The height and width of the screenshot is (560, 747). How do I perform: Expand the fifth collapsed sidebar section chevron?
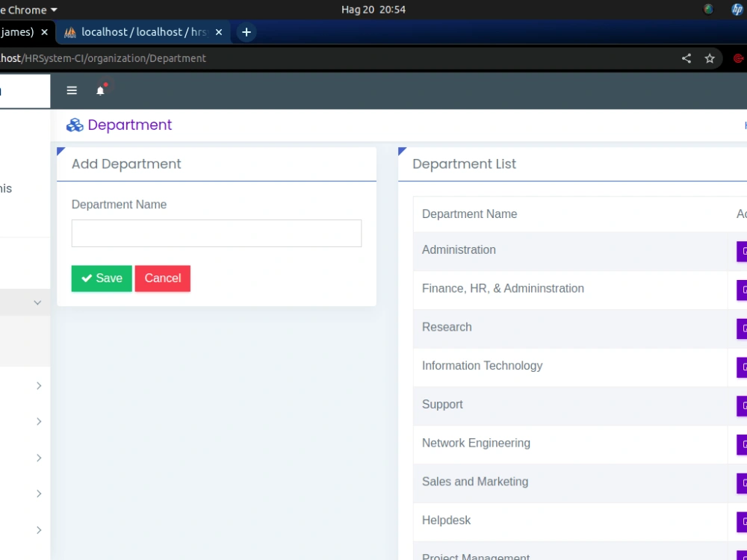[39, 530]
